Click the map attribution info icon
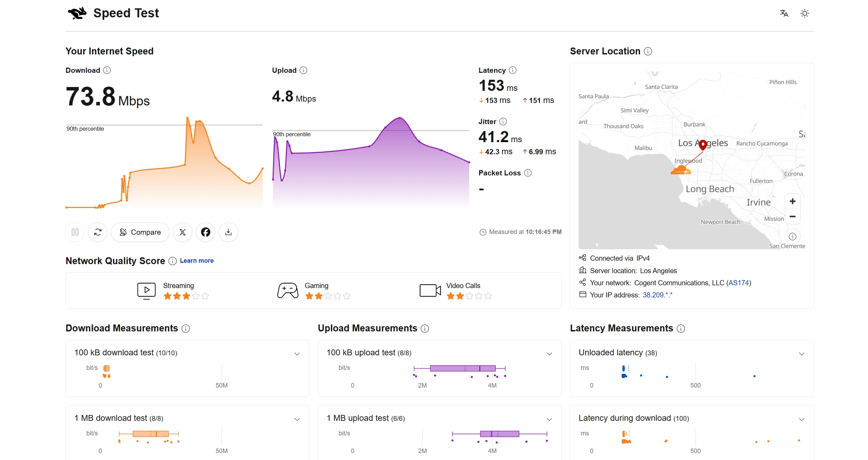This screenshot has height=460, width=868. point(792,237)
